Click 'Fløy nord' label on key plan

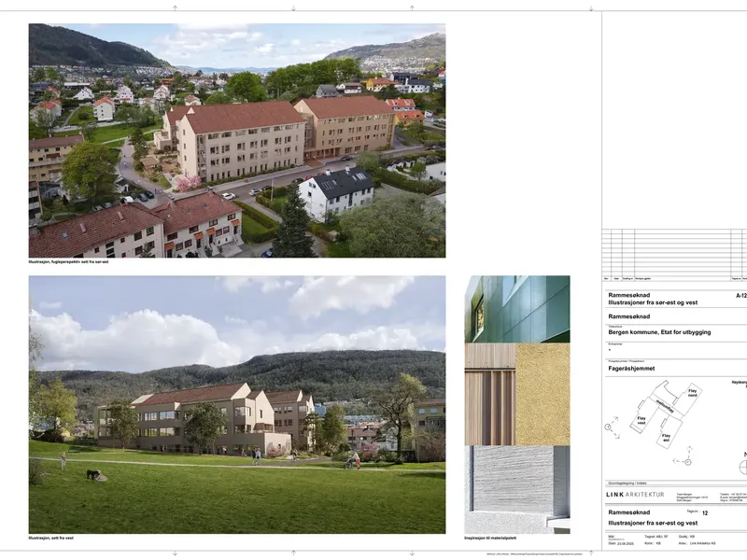[692, 393]
